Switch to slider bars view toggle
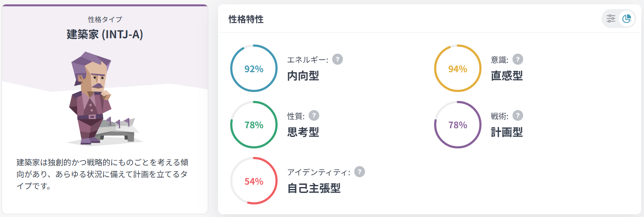The height and width of the screenshot is (217, 644). pos(611,19)
